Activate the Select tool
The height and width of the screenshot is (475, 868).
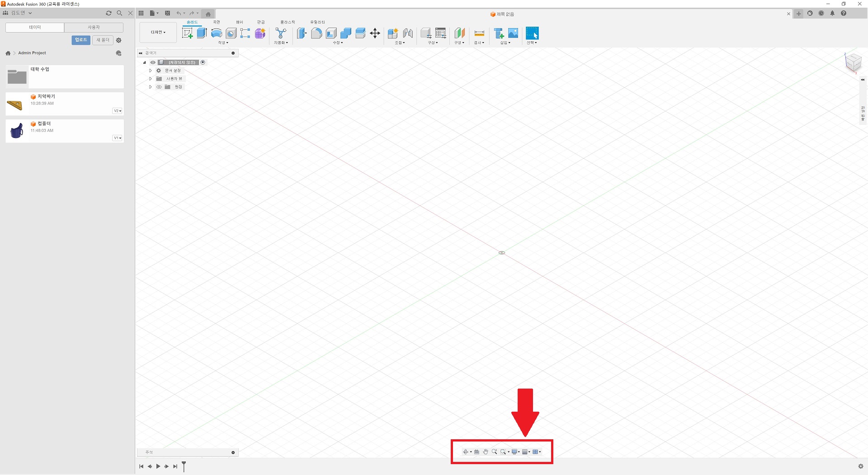(x=532, y=33)
